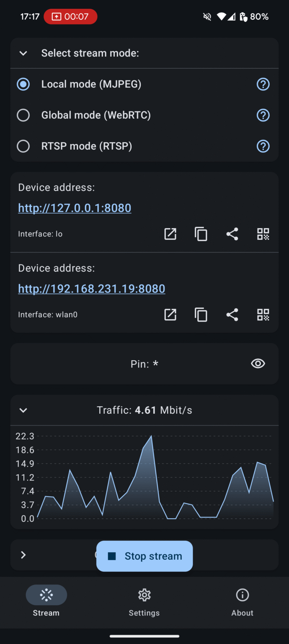Image resolution: width=289 pixels, height=644 pixels.
Task: Share the 127.0.0.1 device address
Action: coord(232,234)
